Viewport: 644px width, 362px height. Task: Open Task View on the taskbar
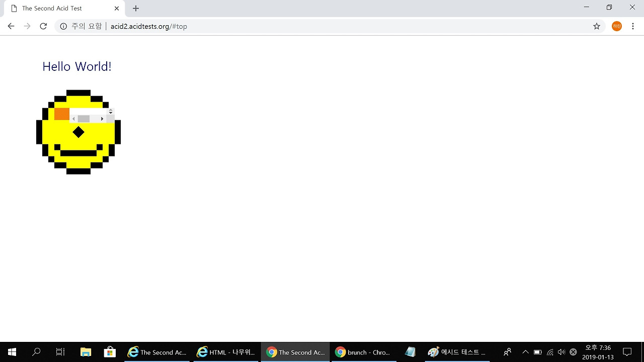pos(60,352)
